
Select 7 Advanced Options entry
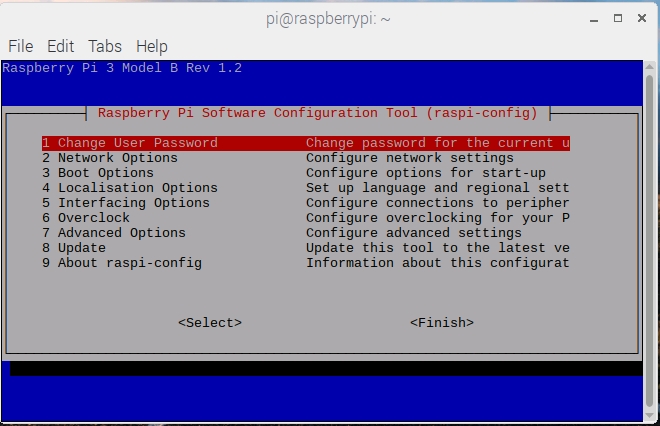306,233
